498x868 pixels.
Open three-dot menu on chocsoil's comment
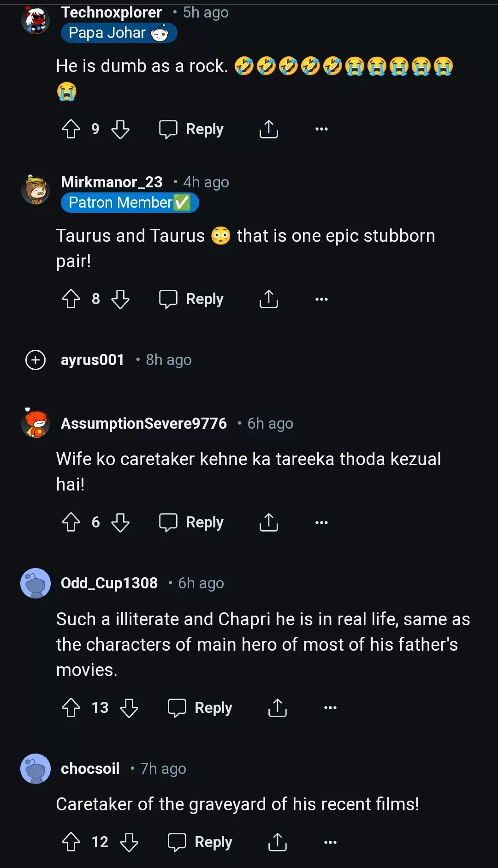[330, 842]
